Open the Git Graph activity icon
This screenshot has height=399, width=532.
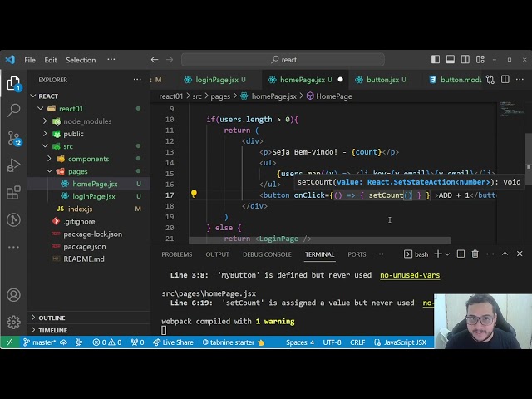(x=13, y=219)
